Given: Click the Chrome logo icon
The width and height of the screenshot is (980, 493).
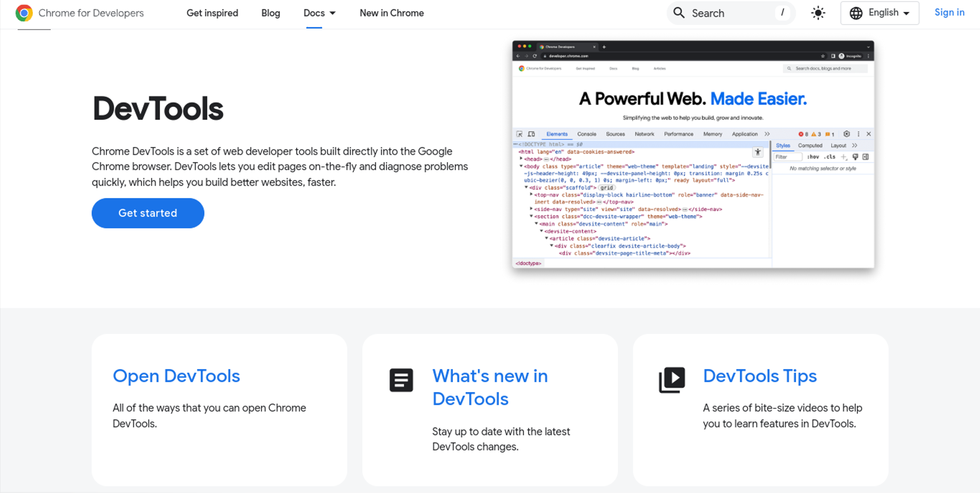Looking at the screenshot, I should tap(24, 13).
